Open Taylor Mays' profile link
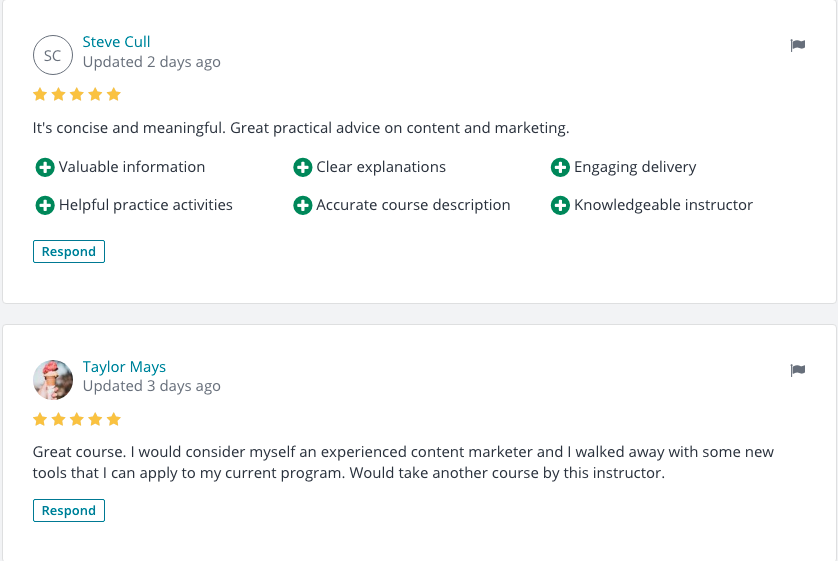Viewport: 838px width, 561px height. pos(124,367)
